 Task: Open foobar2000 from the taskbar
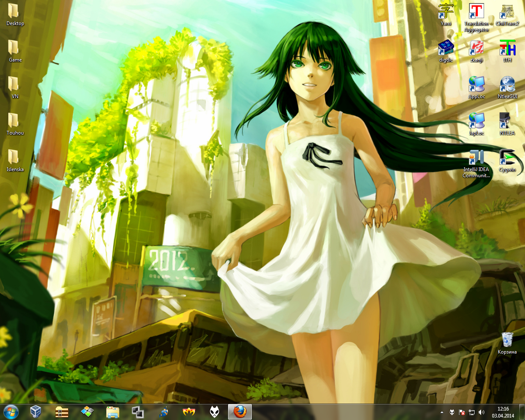point(215,411)
